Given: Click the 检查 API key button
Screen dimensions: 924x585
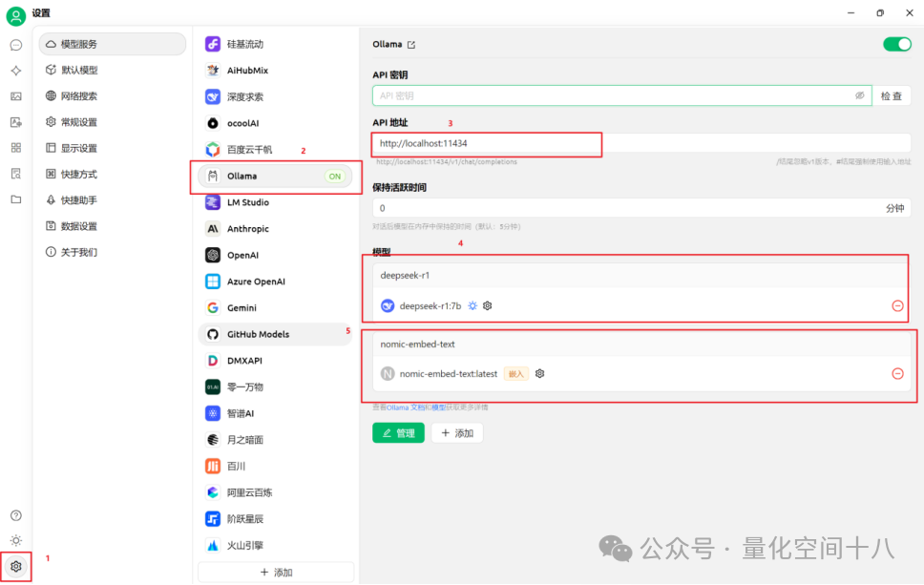Looking at the screenshot, I should 891,95.
